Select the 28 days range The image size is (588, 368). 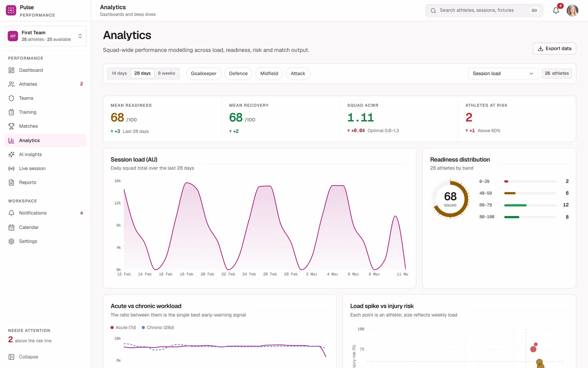coord(142,73)
